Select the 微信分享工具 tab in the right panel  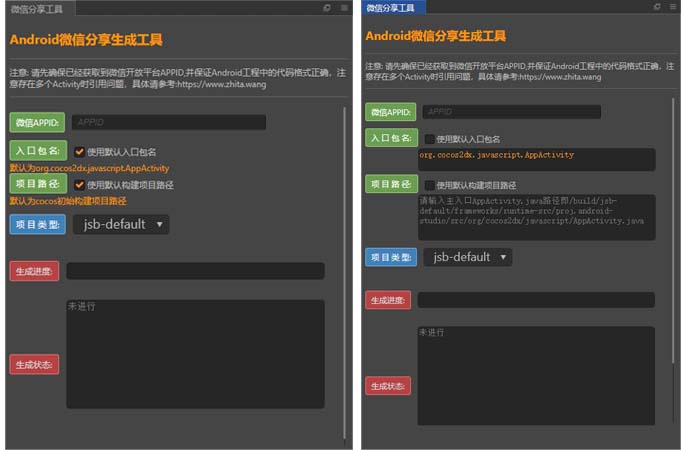coord(393,7)
